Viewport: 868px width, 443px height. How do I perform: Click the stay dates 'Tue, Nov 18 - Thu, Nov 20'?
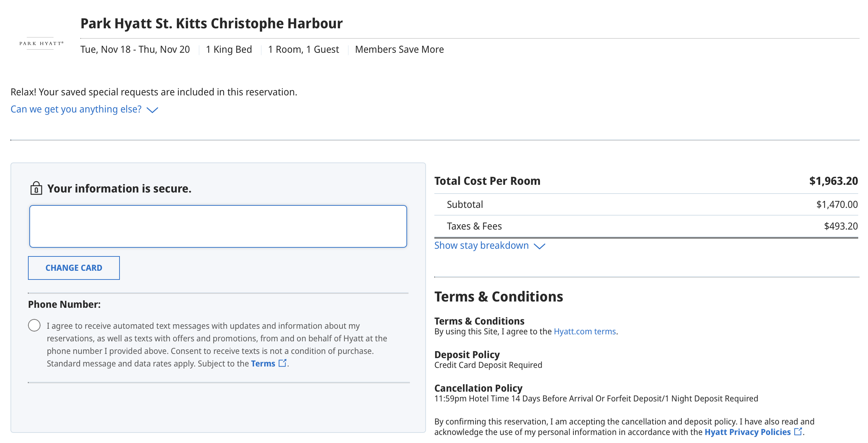pyautogui.click(x=135, y=49)
